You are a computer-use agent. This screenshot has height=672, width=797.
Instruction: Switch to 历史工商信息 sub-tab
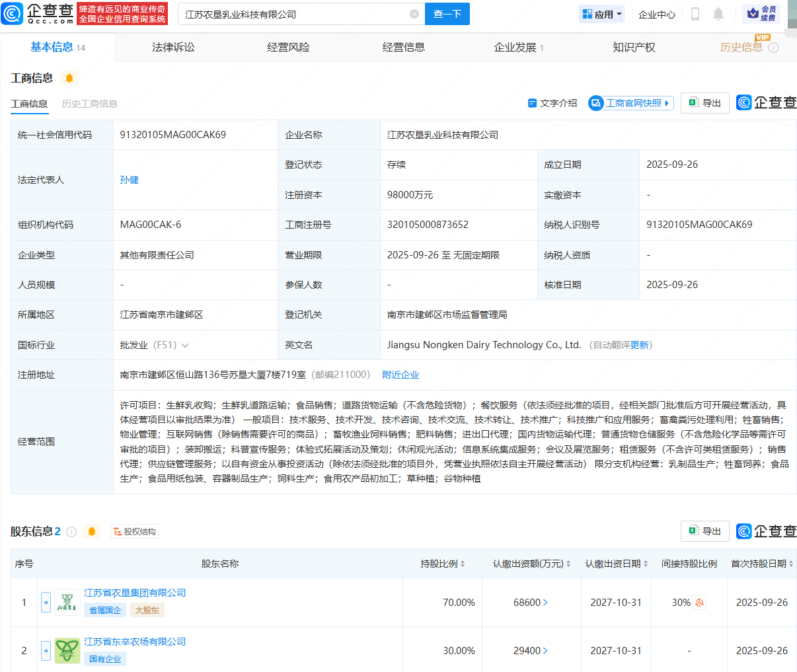90,104
